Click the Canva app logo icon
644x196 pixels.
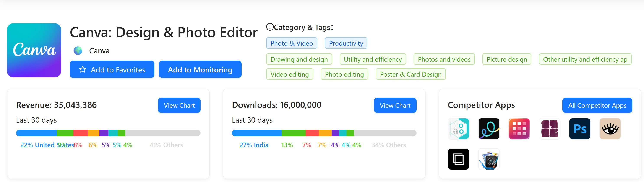(34, 50)
